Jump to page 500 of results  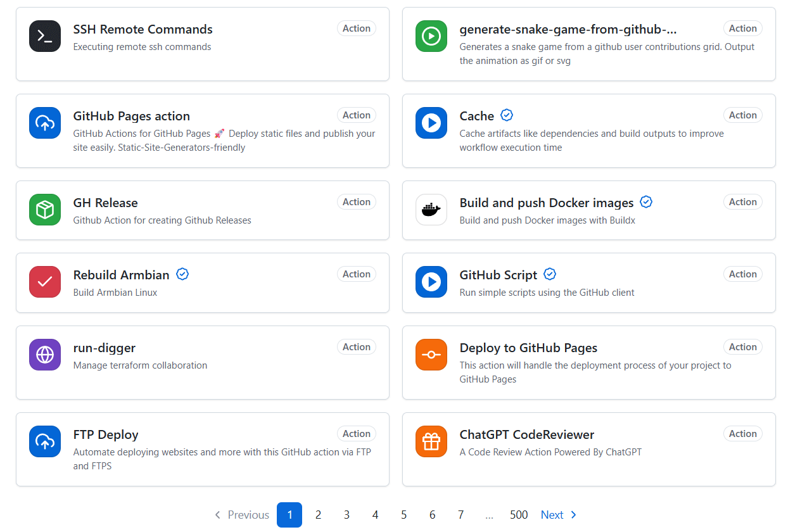point(519,515)
